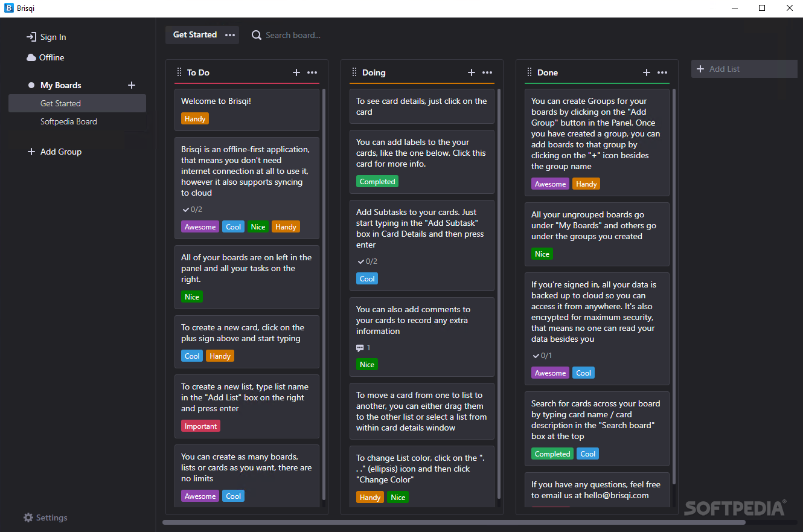The width and height of the screenshot is (803, 532).
Task: Click the comment bubble icon showing 1
Action: point(360,348)
